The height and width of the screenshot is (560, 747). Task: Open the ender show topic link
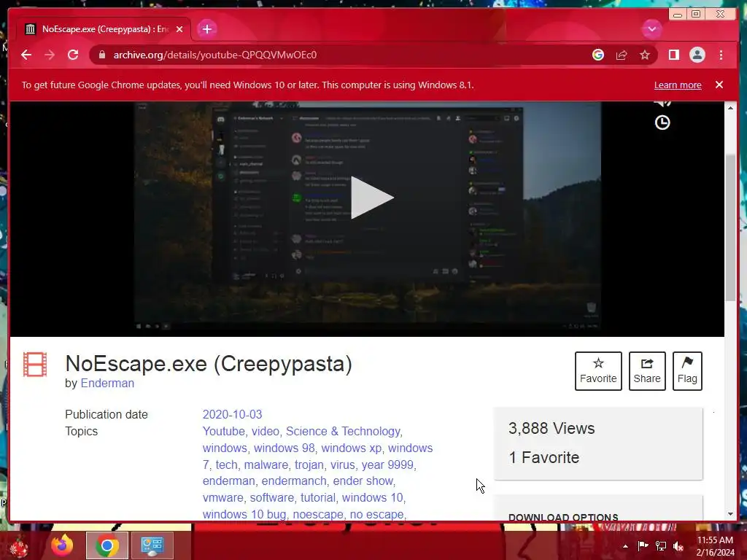pos(363,481)
